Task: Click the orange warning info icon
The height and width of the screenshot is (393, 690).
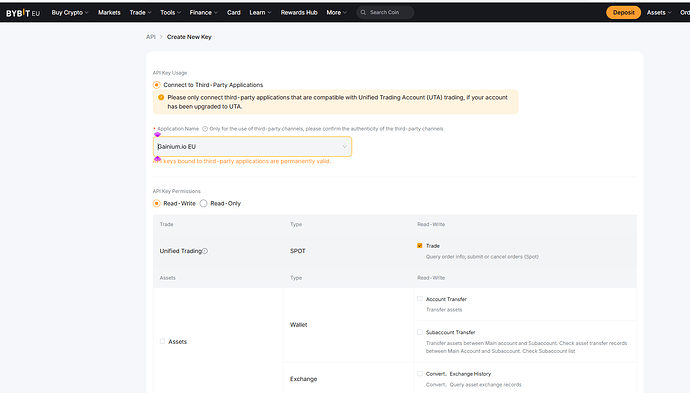Action: coord(161,97)
